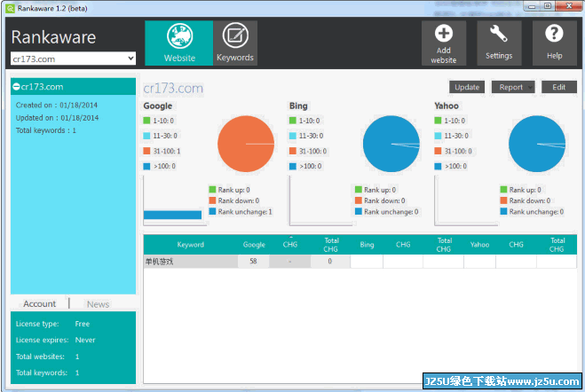Click the Yahoo section heading
This screenshot has height=392, width=585.
(x=447, y=106)
